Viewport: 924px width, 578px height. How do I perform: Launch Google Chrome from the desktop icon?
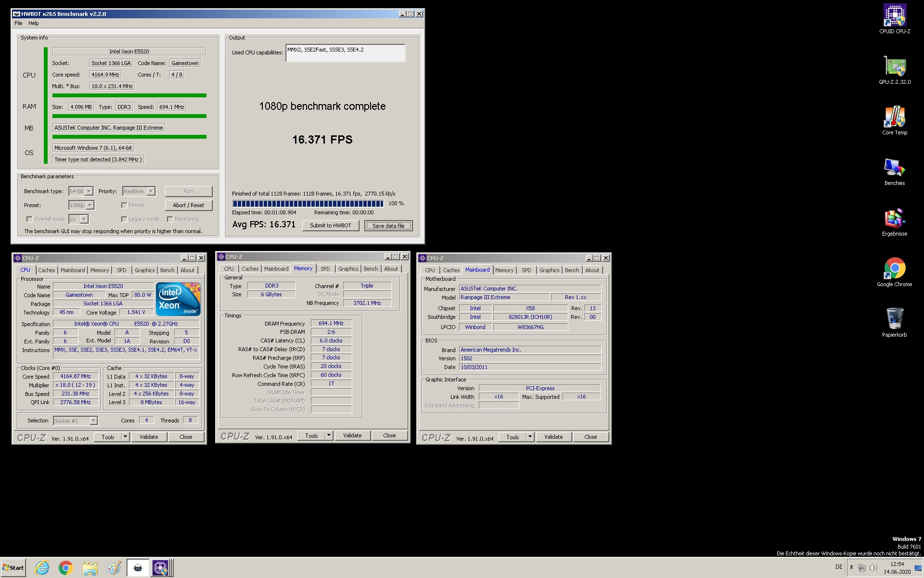895,273
